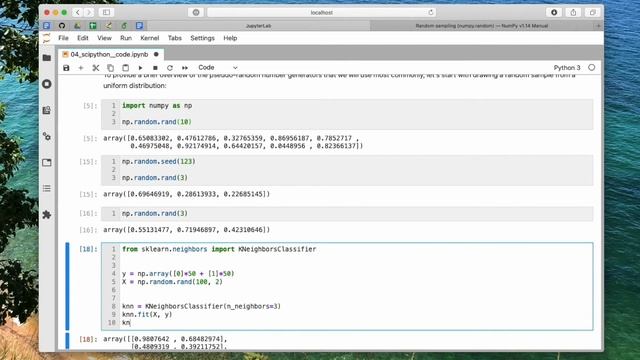Paste cell from clipboard
This screenshot has height=360, width=640.
coord(125,68)
